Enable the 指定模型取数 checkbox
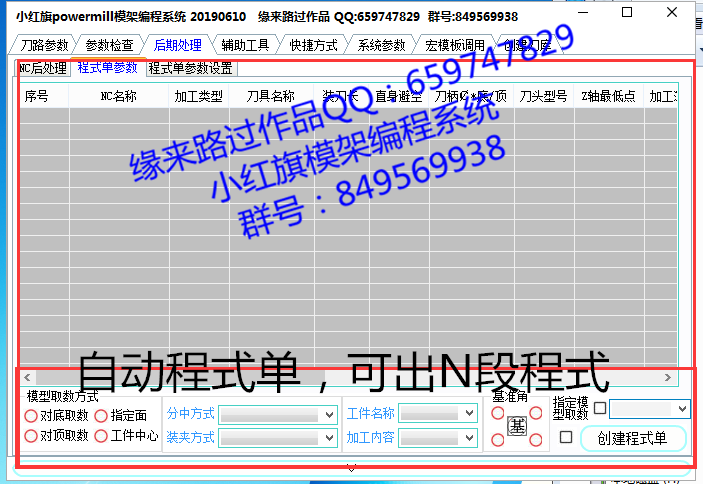The height and width of the screenshot is (484, 703). click(x=600, y=408)
